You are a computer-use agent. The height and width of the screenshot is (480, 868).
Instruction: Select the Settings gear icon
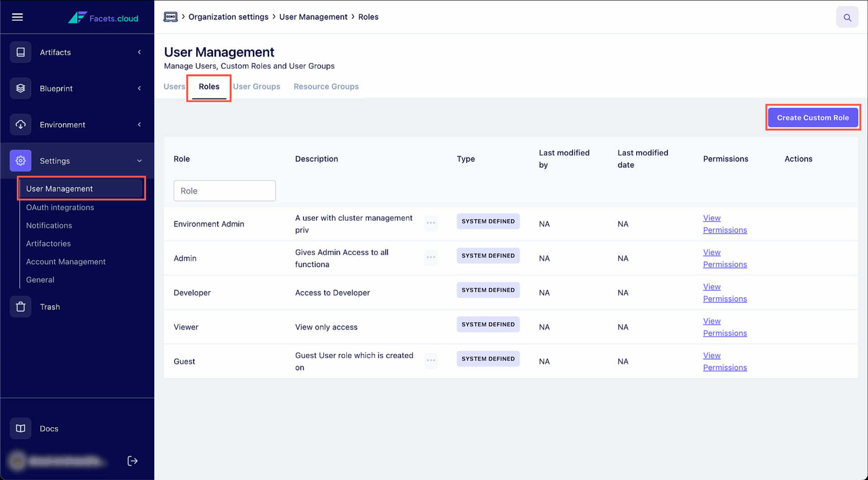click(20, 161)
